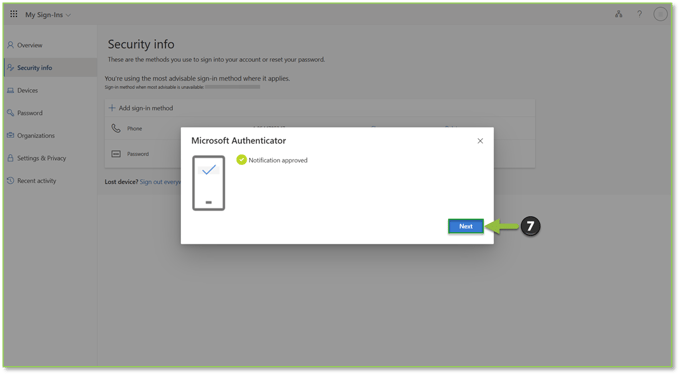680x375 pixels.
Task: Open the help question mark icon
Action: pyautogui.click(x=639, y=14)
